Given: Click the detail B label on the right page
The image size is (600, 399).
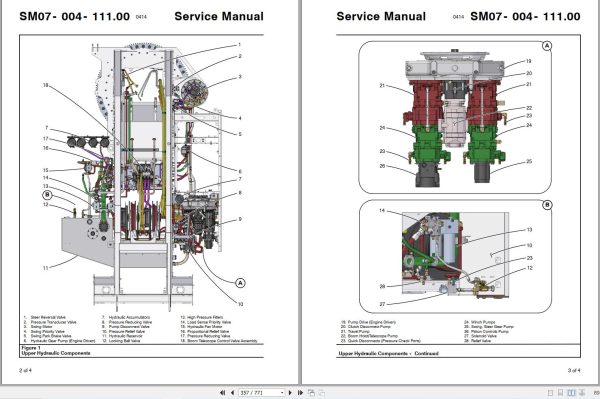Looking at the screenshot, I should coord(547,205).
